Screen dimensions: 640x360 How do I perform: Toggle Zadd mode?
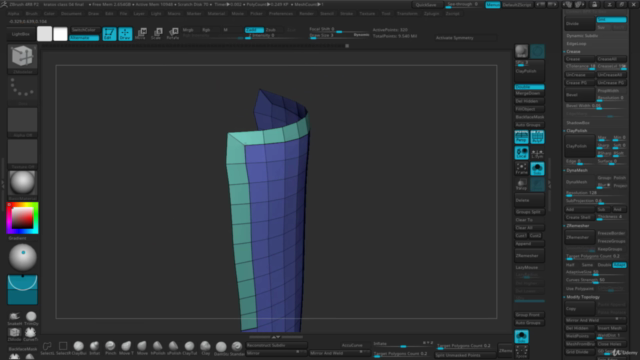tap(254, 30)
